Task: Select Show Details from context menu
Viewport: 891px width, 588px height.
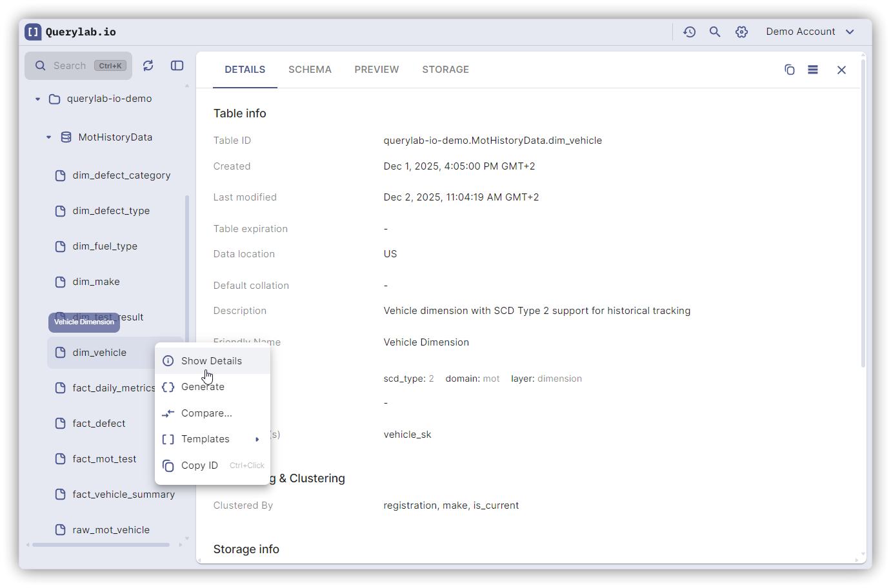Action: click(x=212, y=361)
